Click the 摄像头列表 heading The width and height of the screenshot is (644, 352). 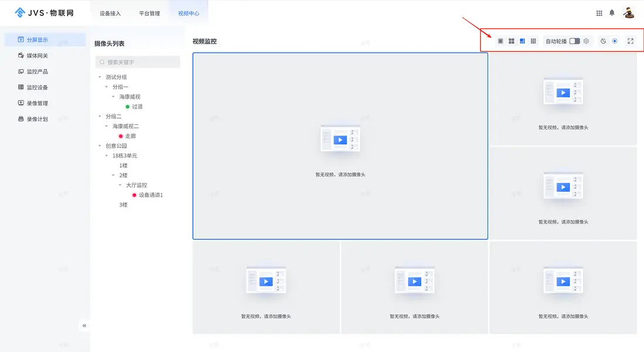(109, 43)
